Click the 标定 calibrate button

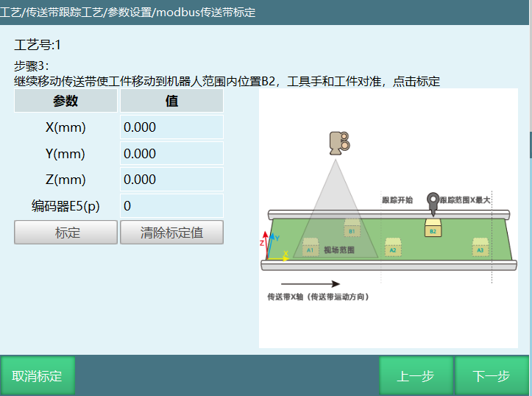[65, 233]
